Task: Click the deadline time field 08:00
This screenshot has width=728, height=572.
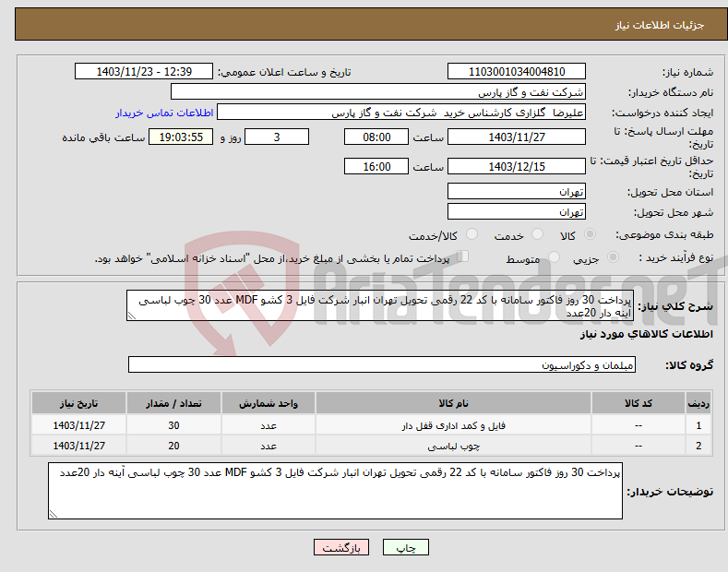Action: click(x=376, y=137)
